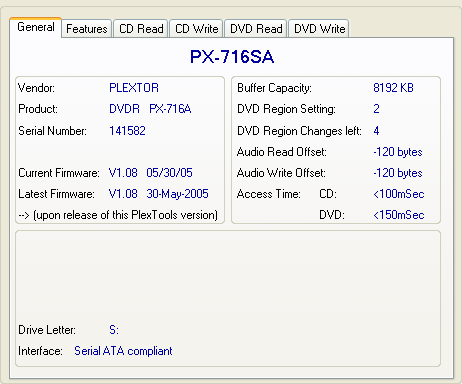The image size is (462, 384).
Task: Click the PlexTools version release note
Action: 118,215
